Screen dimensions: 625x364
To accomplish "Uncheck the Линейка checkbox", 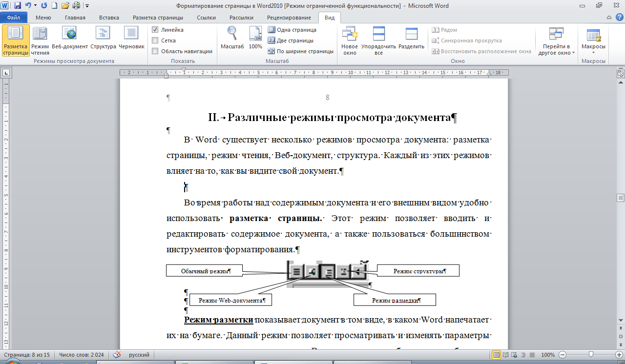I will pyautogui.click(x=155, y=30).
